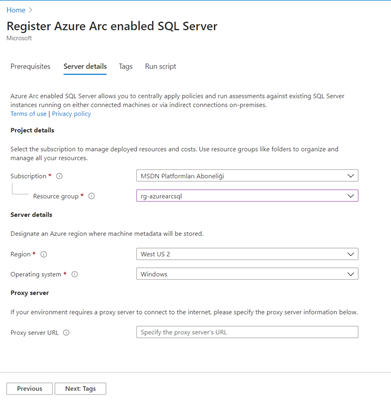Open the Terms of use link
The width and height of the screenshot is (391, 402).
coord(28,114)
